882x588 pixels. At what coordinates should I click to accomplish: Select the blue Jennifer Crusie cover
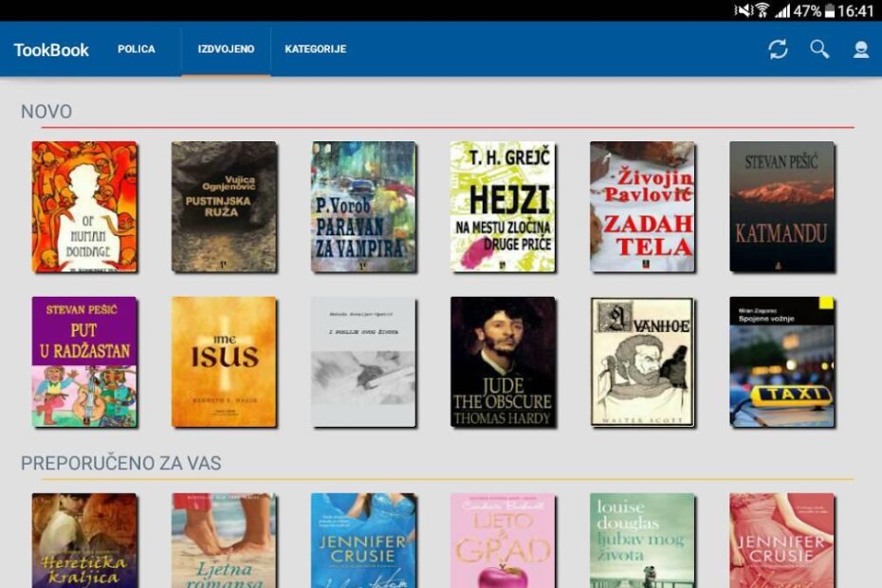click(x=363, y=541)
